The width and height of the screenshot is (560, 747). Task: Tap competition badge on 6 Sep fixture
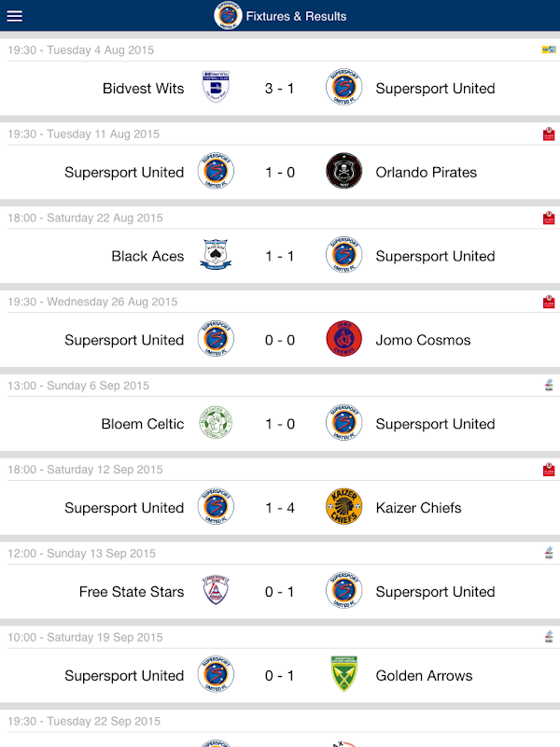(549, 385)
